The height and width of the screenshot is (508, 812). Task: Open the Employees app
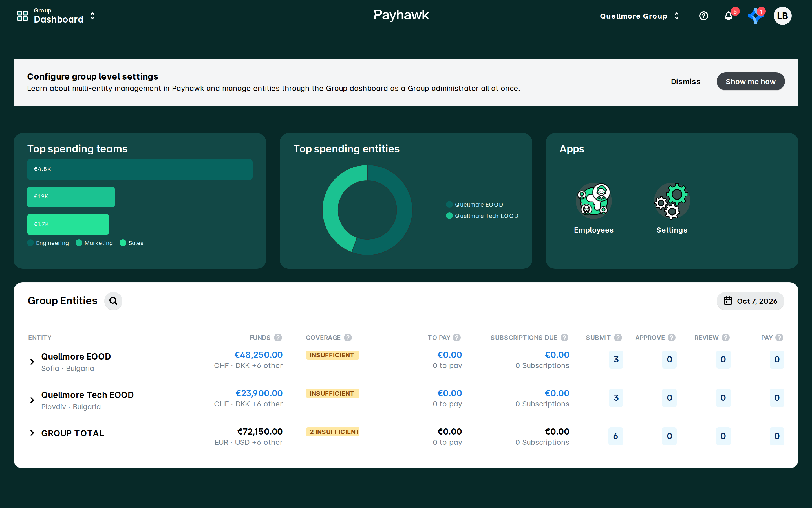[x=593, y=208]
